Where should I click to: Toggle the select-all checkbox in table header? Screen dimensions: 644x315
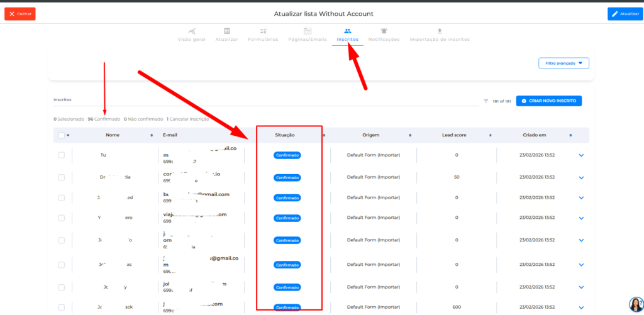coord(61,135)
